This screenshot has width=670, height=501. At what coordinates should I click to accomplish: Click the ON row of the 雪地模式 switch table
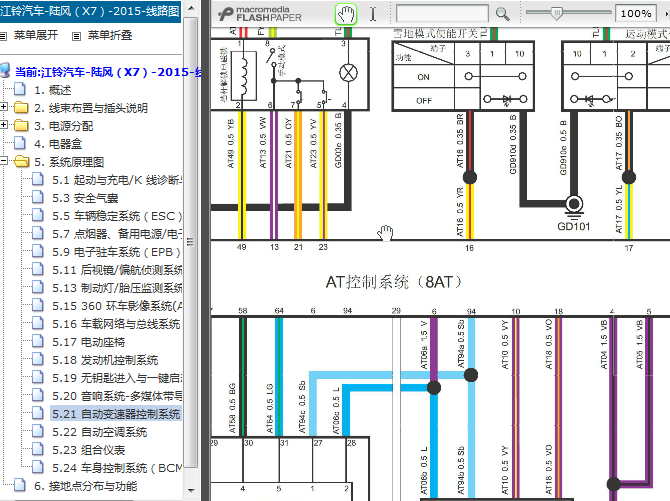coord(463,77)
